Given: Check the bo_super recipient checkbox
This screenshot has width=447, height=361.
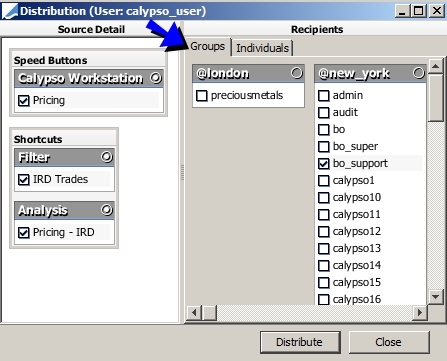Looking at the screenshot, I should pyautogui.click(x=324, y=147).
